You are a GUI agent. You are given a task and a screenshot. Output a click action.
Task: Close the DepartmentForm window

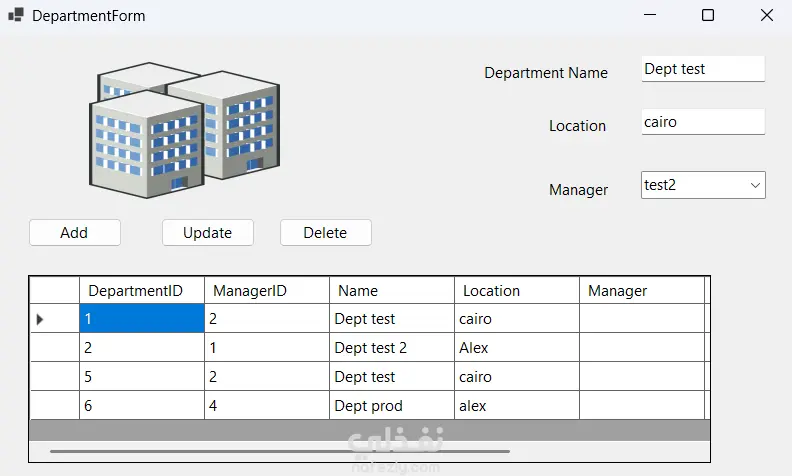(766, 16)
